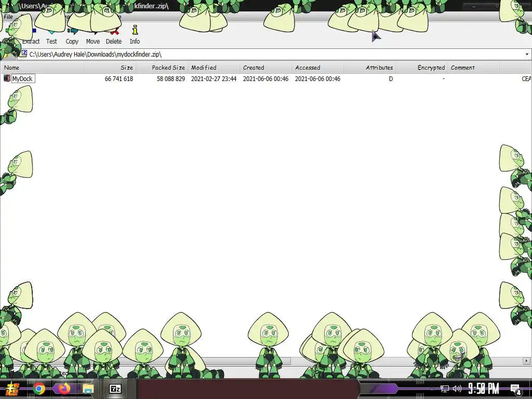
Task: Show hidden system tray icons
Action: click(432, 389)
